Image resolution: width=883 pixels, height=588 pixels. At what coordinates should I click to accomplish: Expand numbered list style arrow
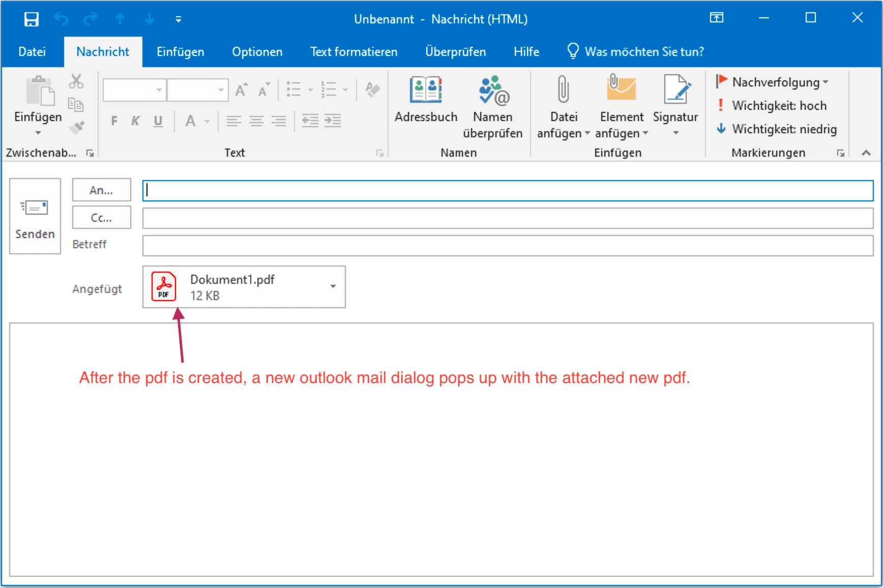(x=346, y=90)
